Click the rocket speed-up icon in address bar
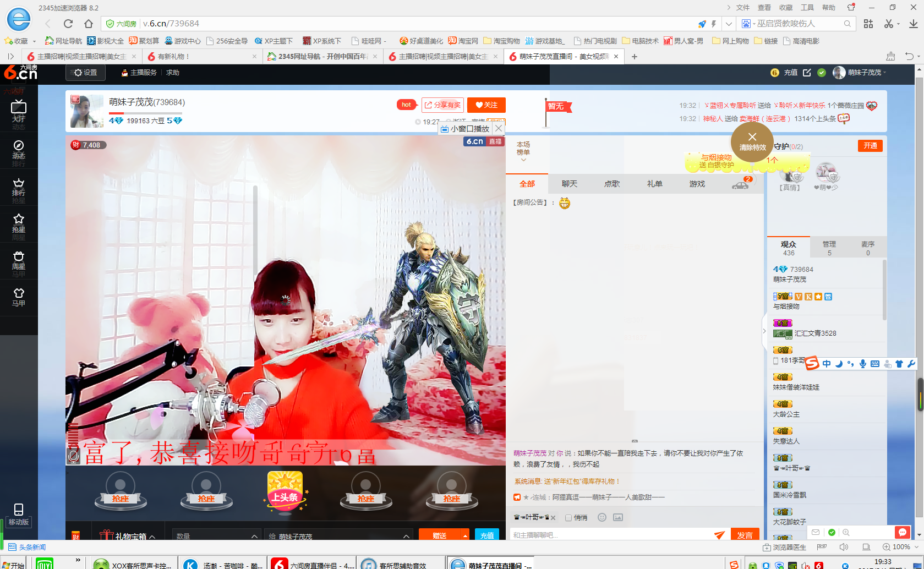 702,24
